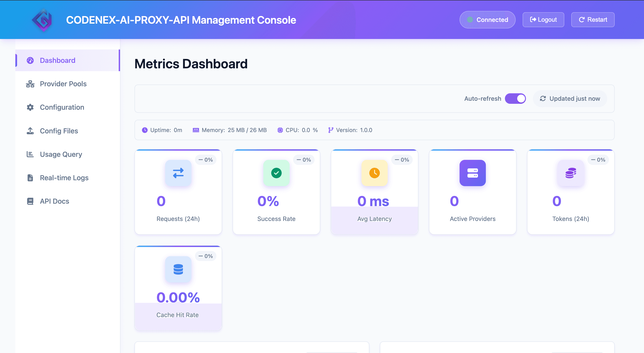644x353 pixels.
Task: Select the Configuration gear icon
Action: 30,107
